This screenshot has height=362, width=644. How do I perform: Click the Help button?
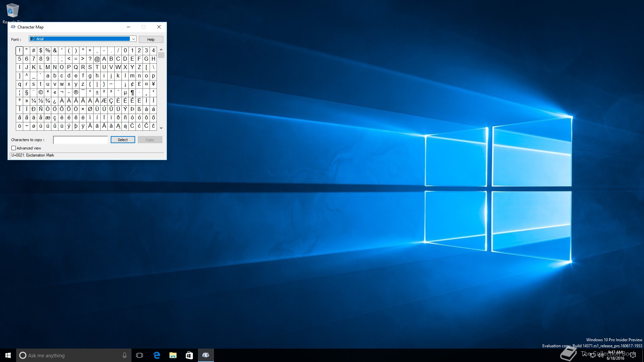pos(151,40)
